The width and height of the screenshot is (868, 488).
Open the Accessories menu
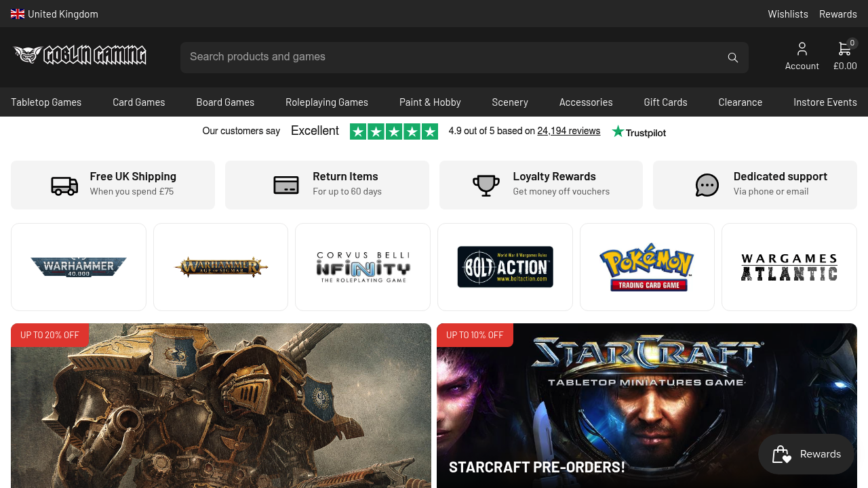click(586, 102)
